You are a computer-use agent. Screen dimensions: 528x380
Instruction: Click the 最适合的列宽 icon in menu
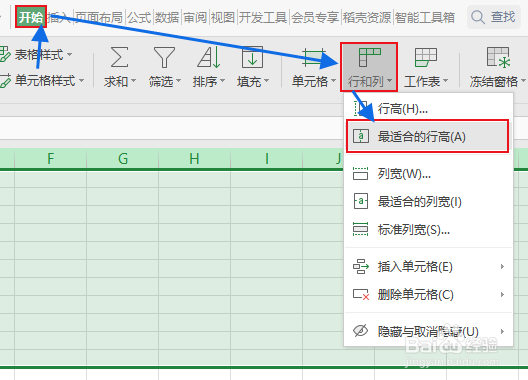click(x=361, y=201)
